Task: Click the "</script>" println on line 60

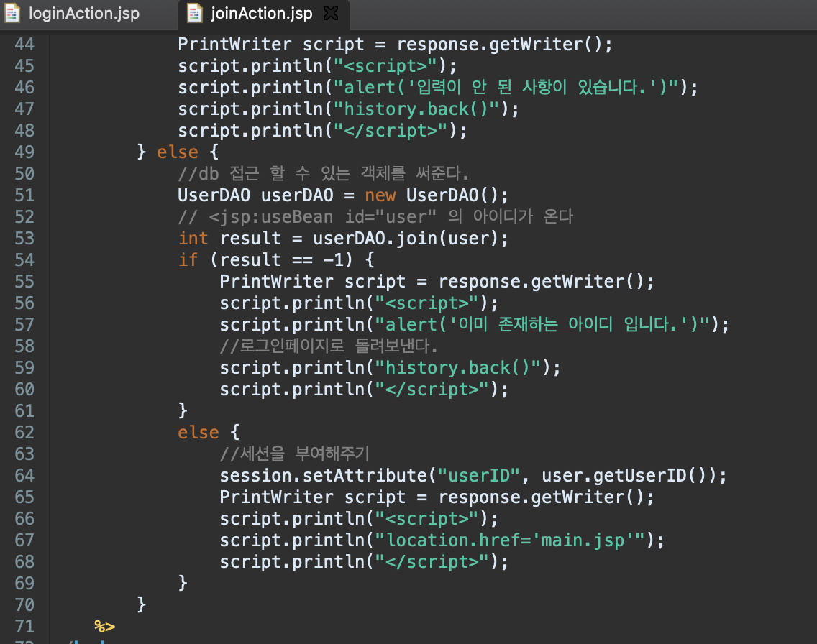Action: (364, 390)
